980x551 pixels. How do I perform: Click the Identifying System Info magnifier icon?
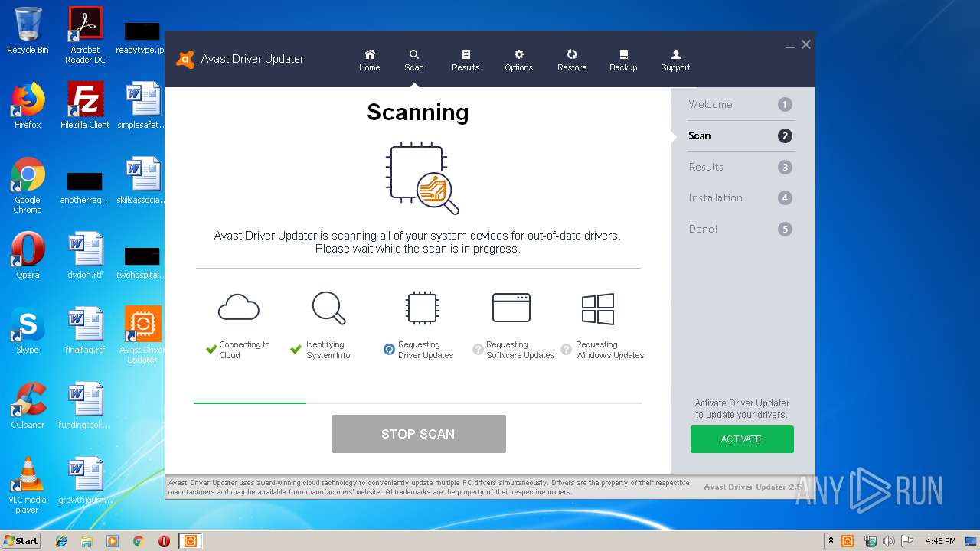pyautogui.click(x=329, y=308)
